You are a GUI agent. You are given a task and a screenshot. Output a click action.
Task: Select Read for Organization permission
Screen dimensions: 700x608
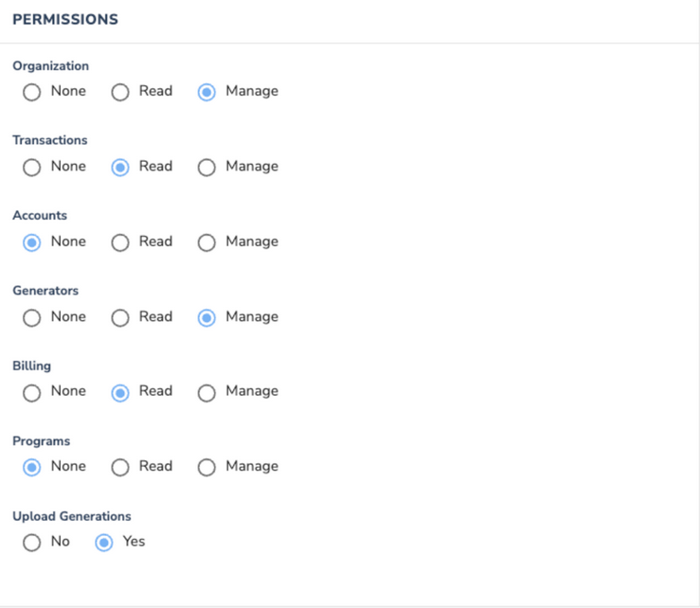coord(120,93)
